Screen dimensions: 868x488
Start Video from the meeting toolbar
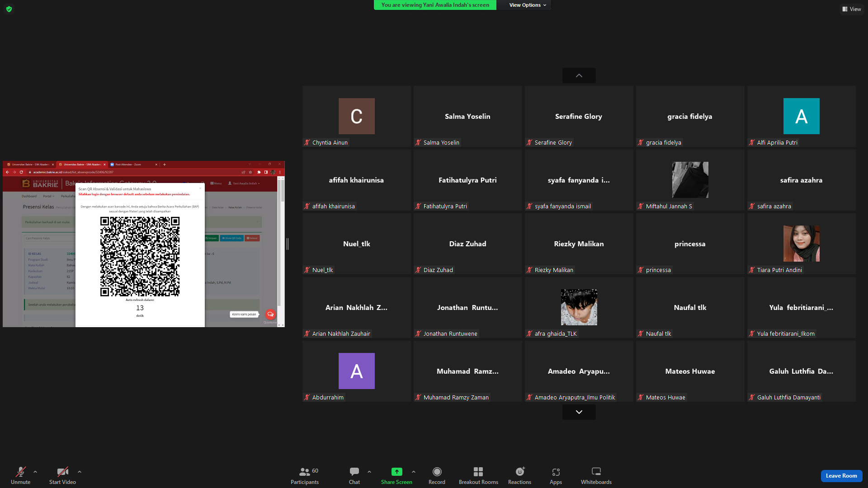pos(62,475)
